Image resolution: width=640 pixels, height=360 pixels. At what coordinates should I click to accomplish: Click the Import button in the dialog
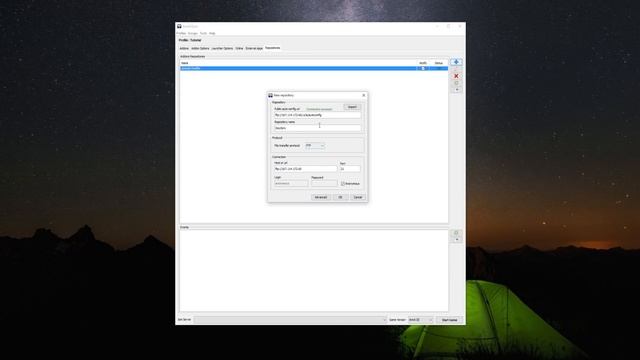coord(352,107)
